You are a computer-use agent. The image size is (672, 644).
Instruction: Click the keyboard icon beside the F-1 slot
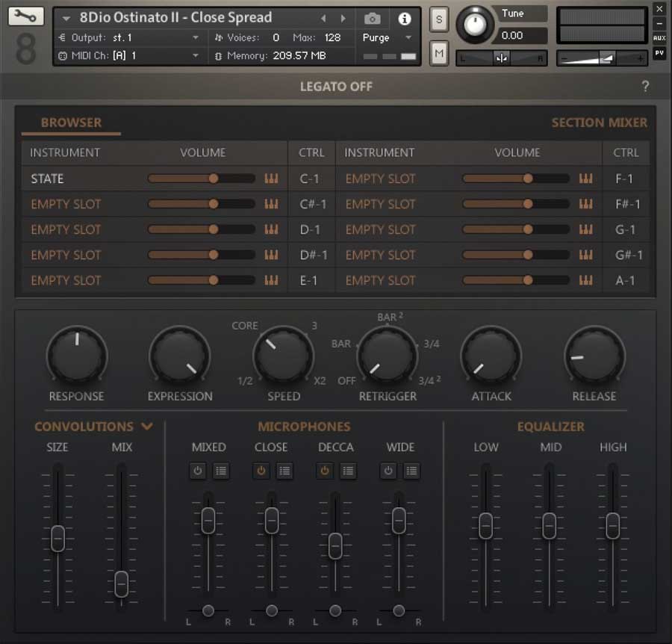tap(586, 179)
